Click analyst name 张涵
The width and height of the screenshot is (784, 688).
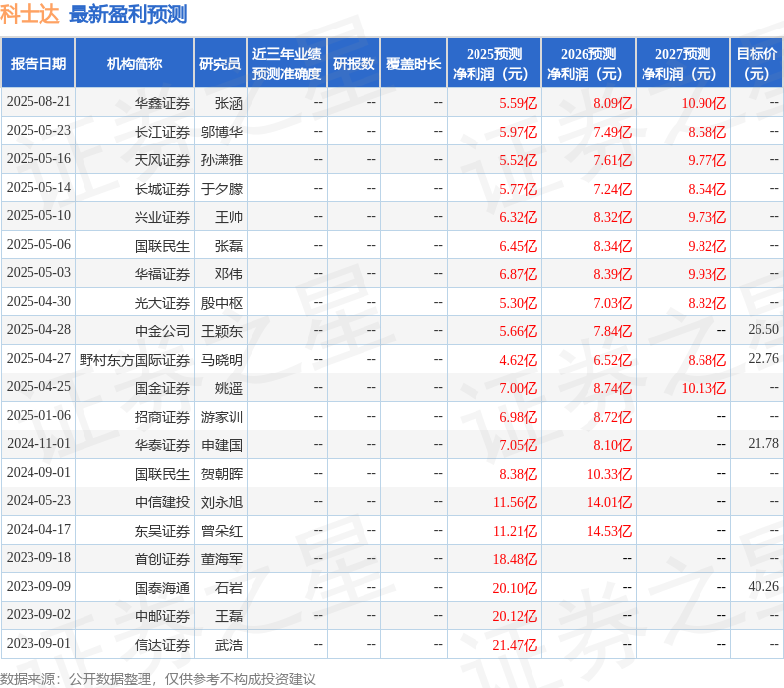point(229,103)
